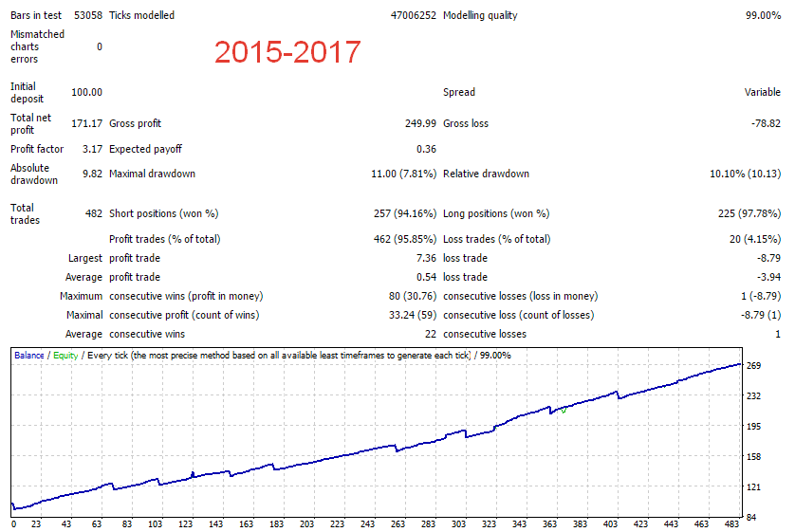Click Loss trades value 20 (4.15%)
The image size is (795, 532).
(x=755, y=239)
